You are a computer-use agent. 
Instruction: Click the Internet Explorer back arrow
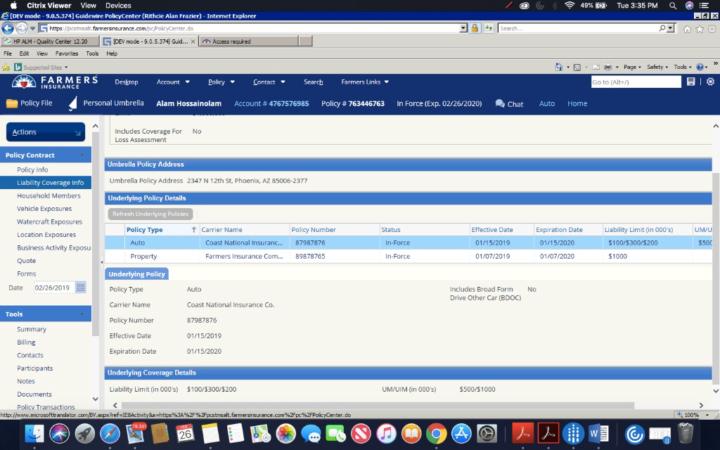point(7,28)
